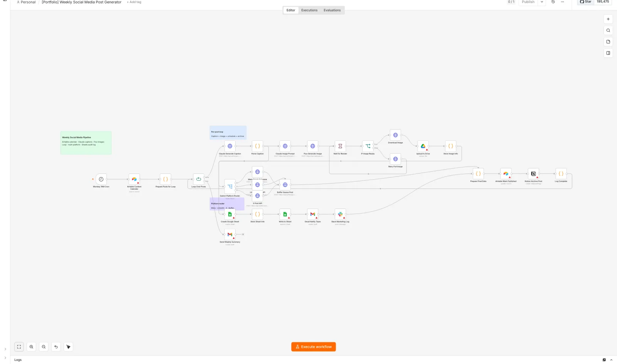Viewport: 617px width, 364px height.
Task: Select the Parse Caption node
Action: pyautogui.click(x=258, y=146)
